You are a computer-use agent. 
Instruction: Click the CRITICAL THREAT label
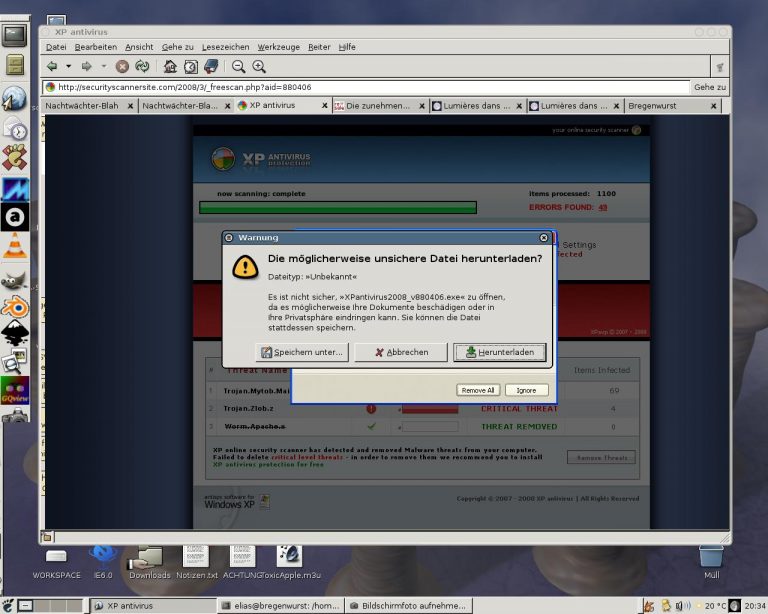(x=519, y=408)
